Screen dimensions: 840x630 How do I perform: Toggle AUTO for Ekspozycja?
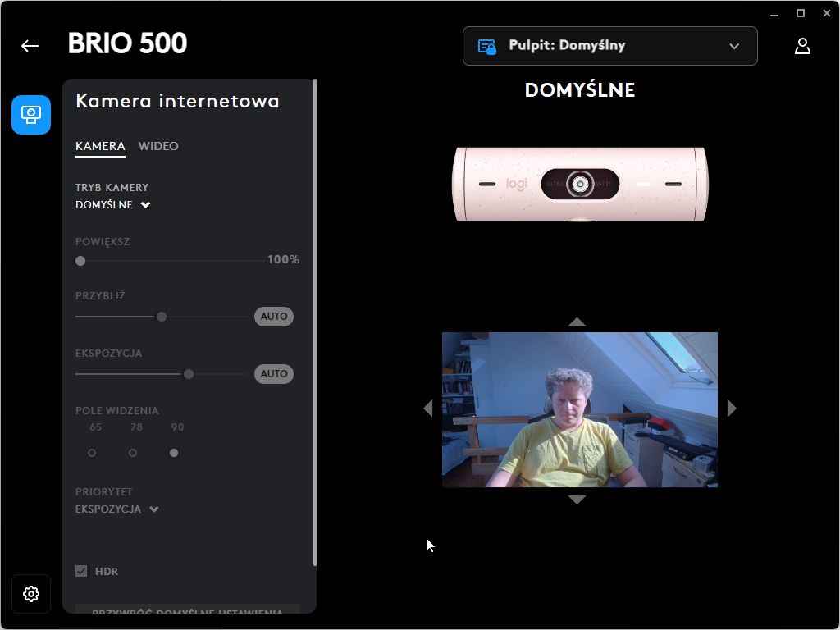(274, 373)
